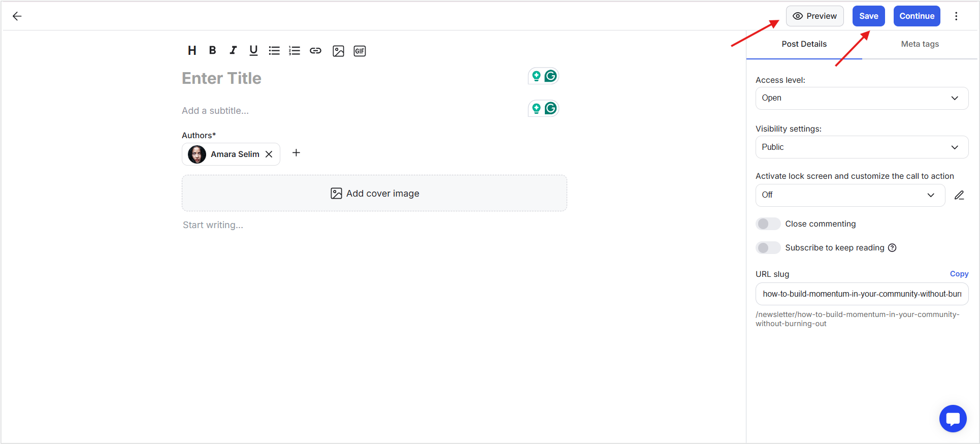Apply heading format from toolbar
980x444 pixels.
coord(192,50)
